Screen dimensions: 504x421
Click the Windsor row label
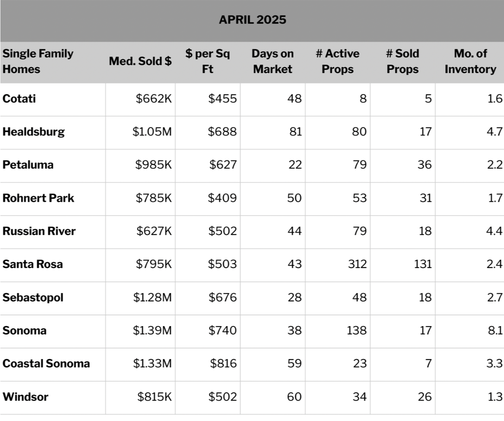point(25,397)
